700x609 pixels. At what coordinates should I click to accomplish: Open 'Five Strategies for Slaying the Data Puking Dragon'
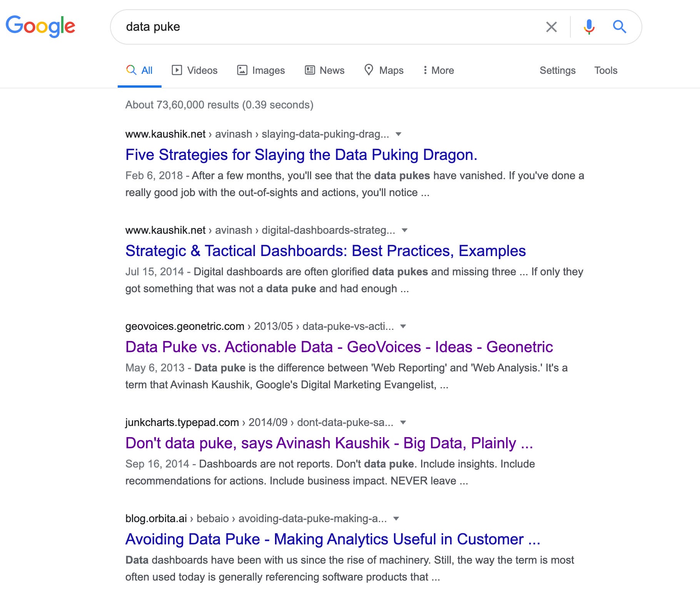click(x=302, y=155)
